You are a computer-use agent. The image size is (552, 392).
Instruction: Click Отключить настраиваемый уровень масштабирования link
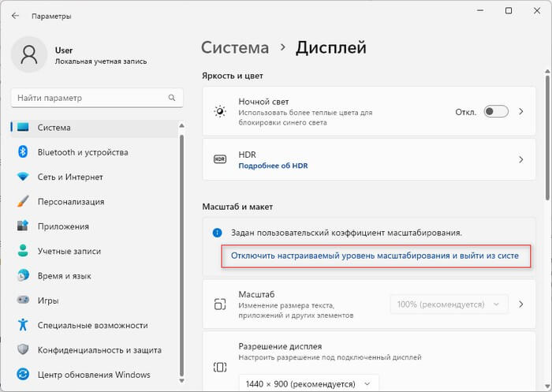375,256
